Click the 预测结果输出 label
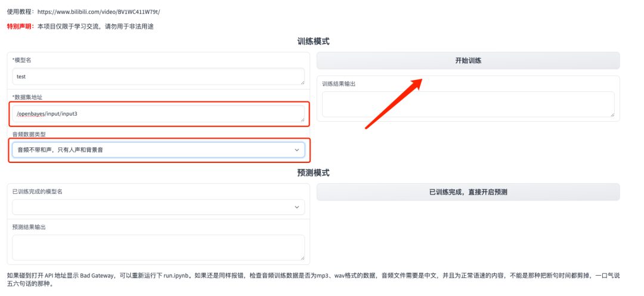 click(x=29, y=227)
